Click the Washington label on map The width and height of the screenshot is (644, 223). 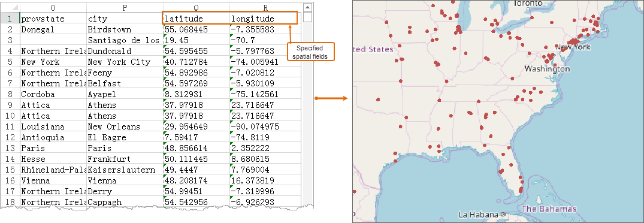(x=547, y=69)
